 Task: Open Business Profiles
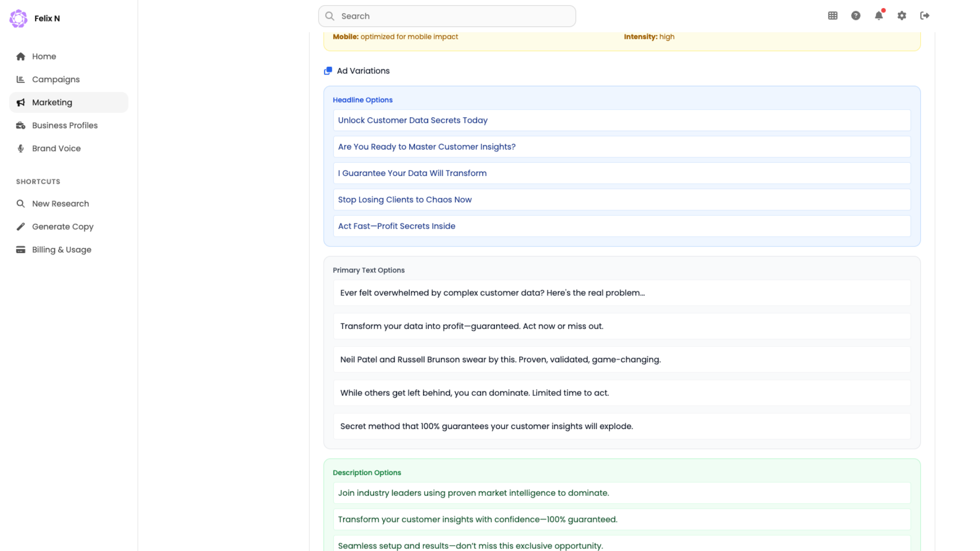[x=64, y=126]
